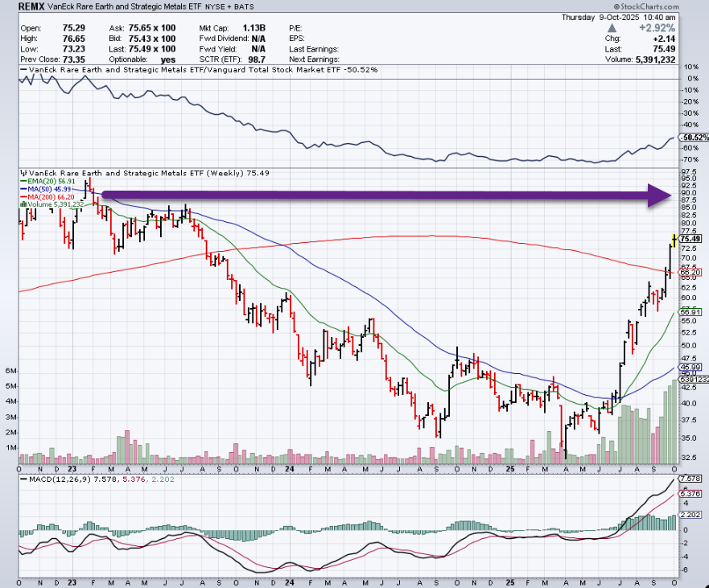Click the -50.52% relative strength value tag
Screen dimensions: 709x588
[692, 137]
